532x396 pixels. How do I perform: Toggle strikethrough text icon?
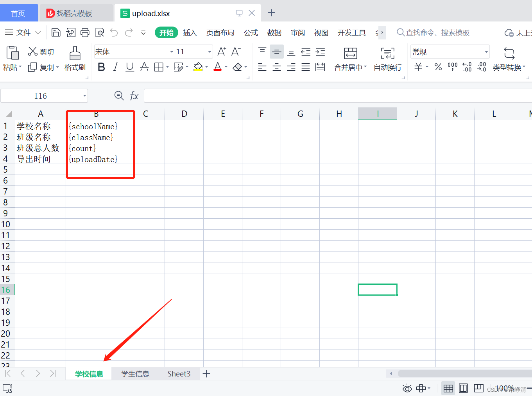click(x=144, y=67)
